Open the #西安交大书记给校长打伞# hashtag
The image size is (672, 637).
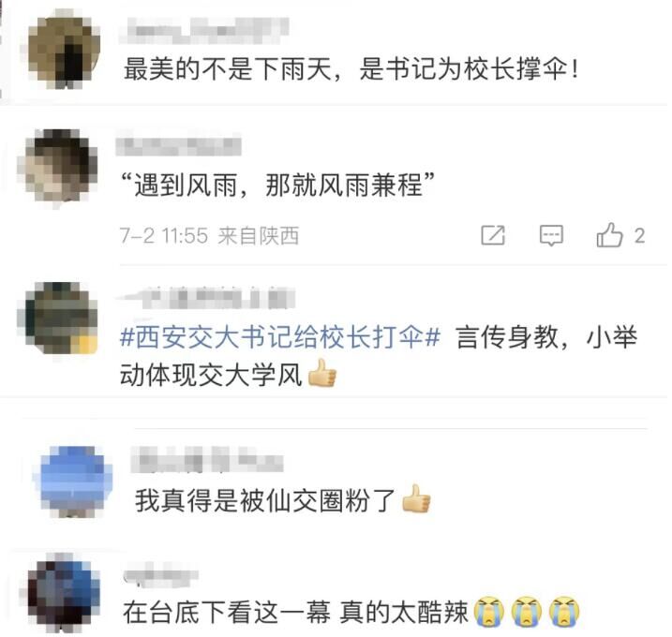tap(280, 337)
